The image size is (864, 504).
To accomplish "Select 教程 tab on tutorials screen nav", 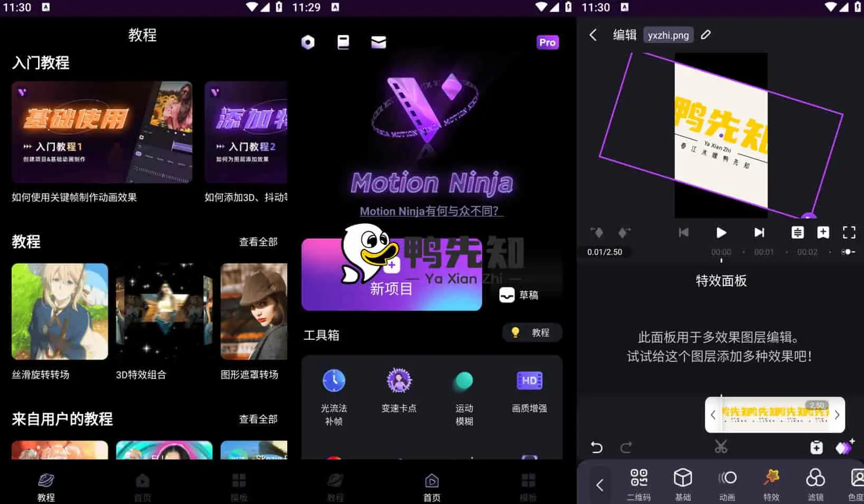I will [46, 487].
